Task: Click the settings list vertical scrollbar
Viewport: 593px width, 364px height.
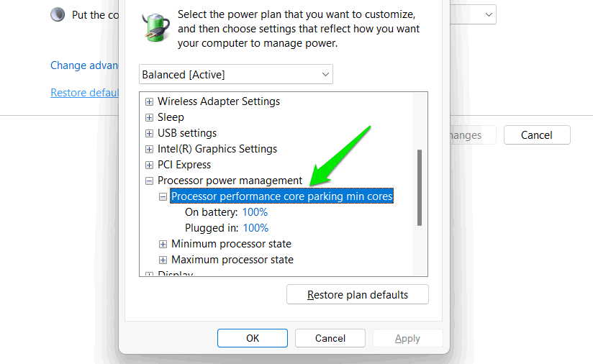Action: click(420, 187)
